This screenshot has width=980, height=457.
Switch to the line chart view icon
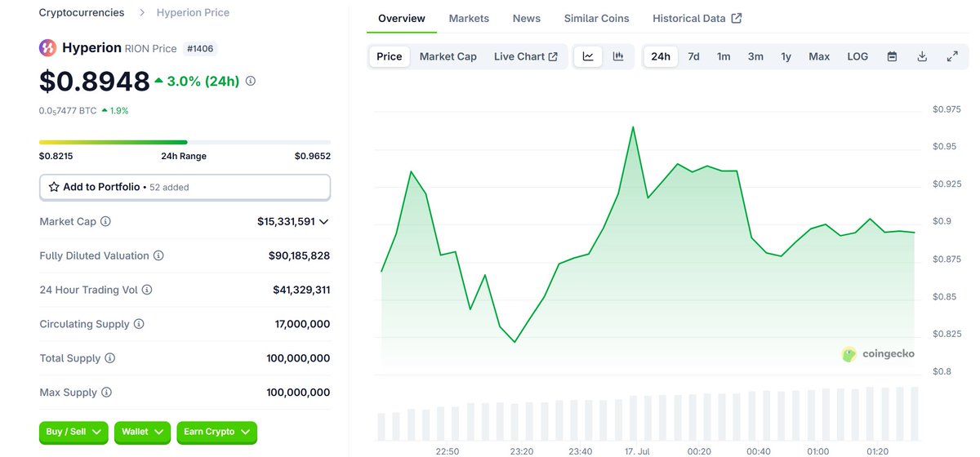pos(588,56)
